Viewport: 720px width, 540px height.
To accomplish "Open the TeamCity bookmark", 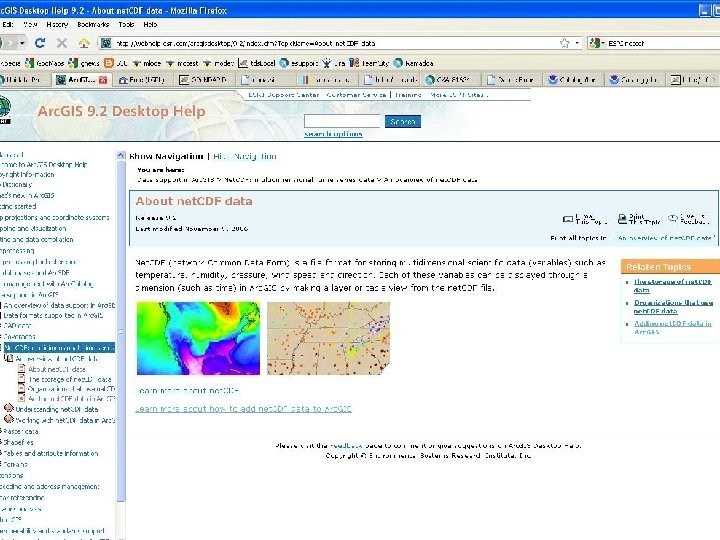I will coord(369,63).
